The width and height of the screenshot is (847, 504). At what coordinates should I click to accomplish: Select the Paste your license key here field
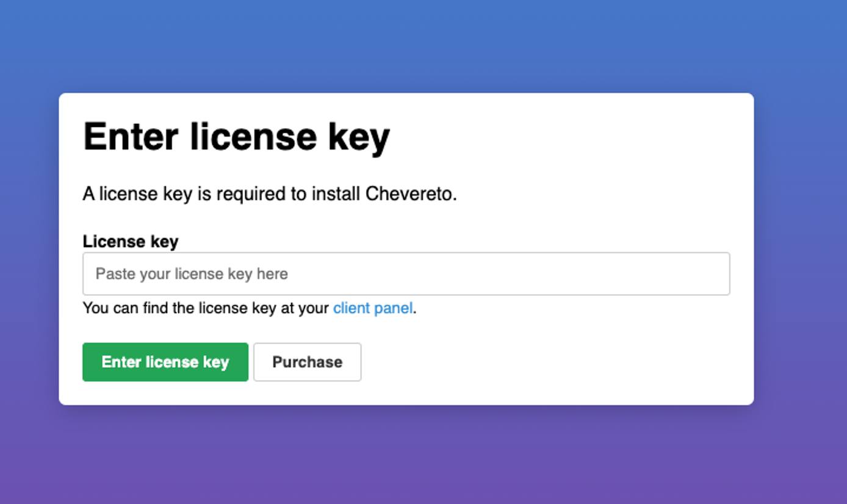[406, 273]
